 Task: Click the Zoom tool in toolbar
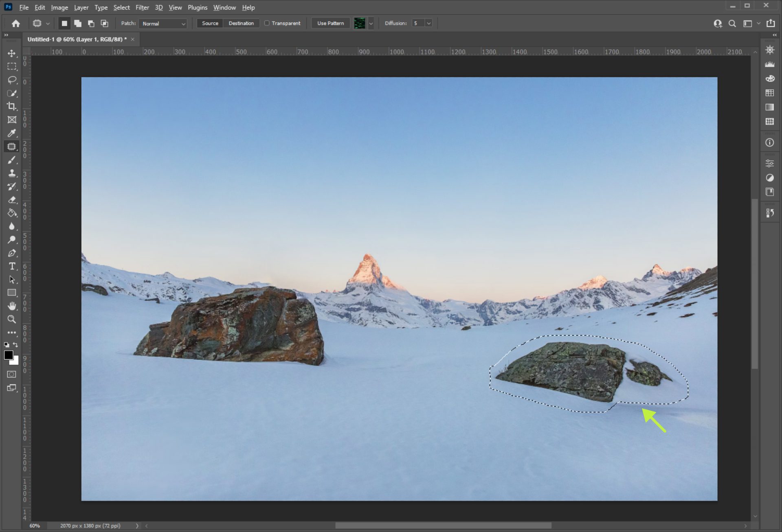12,319
